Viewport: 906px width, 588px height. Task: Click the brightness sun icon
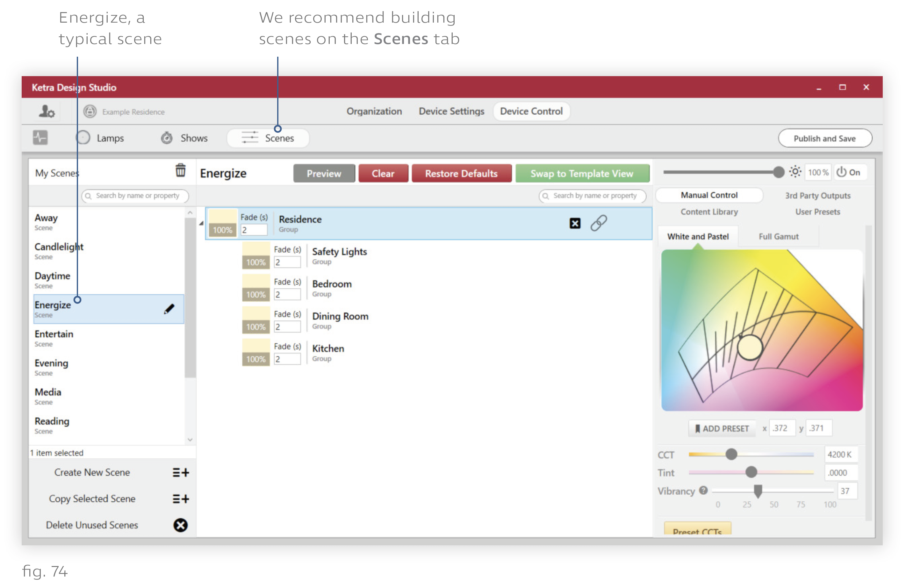tap(795, 172)
